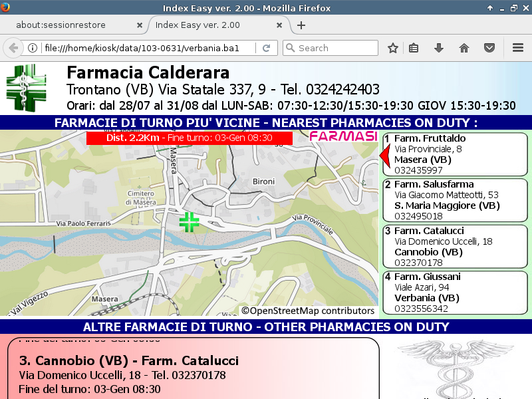The height and width of the screenshot is (399, 532).
Task: Click the site information icon in URL bar
Action: tap(33, 48)
